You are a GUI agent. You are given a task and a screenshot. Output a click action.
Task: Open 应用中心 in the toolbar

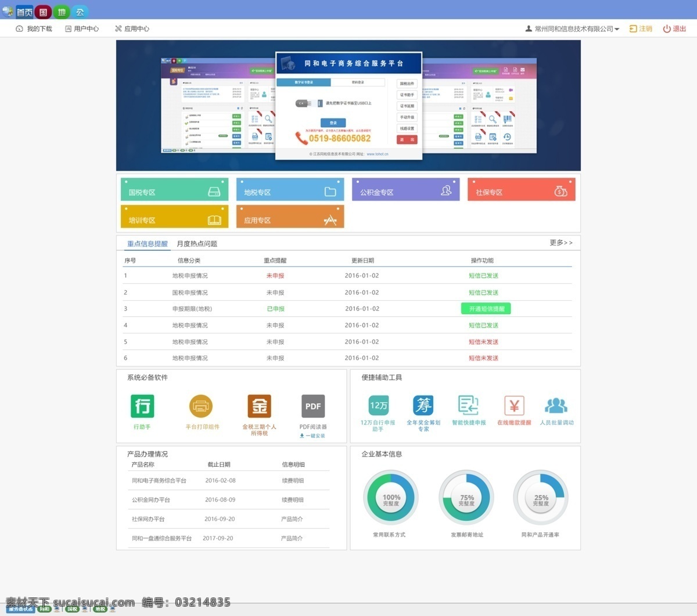click(x=132, y=28)
